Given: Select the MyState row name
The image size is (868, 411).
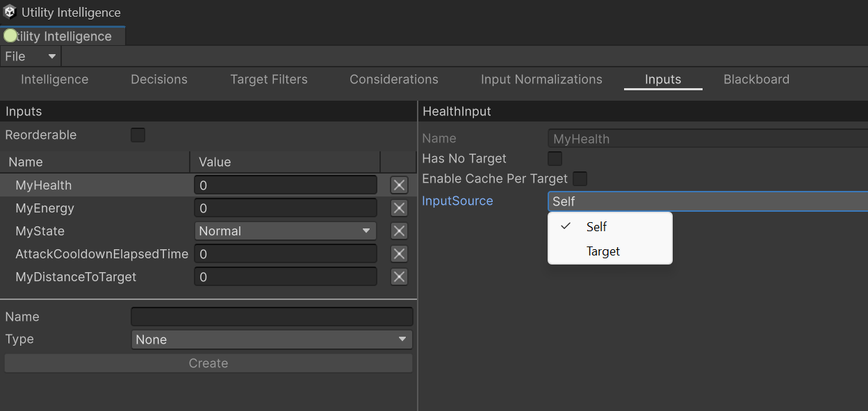Looking at the screenshot, I should pyautogui.click(x=40, y=231).
